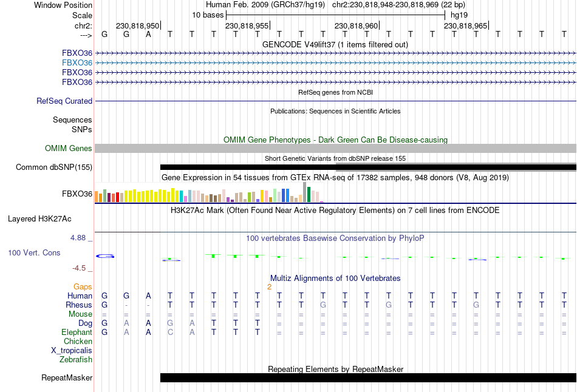Click the A base in the reference sequence row
The image size is (577, 392).
[x=148, y=35]
